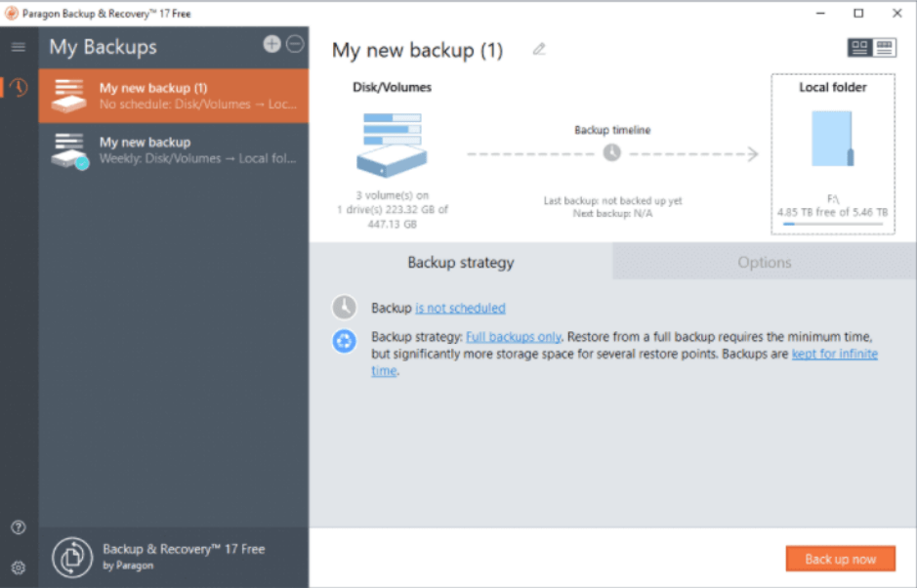Click the 'is not scheduled' link
This screenshot has height=588, width=917.
point(460,308)
